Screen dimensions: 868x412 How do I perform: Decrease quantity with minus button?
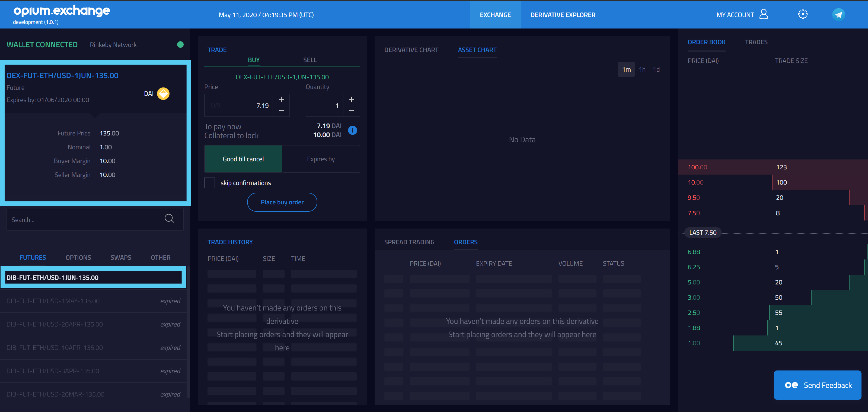(352, 111)
